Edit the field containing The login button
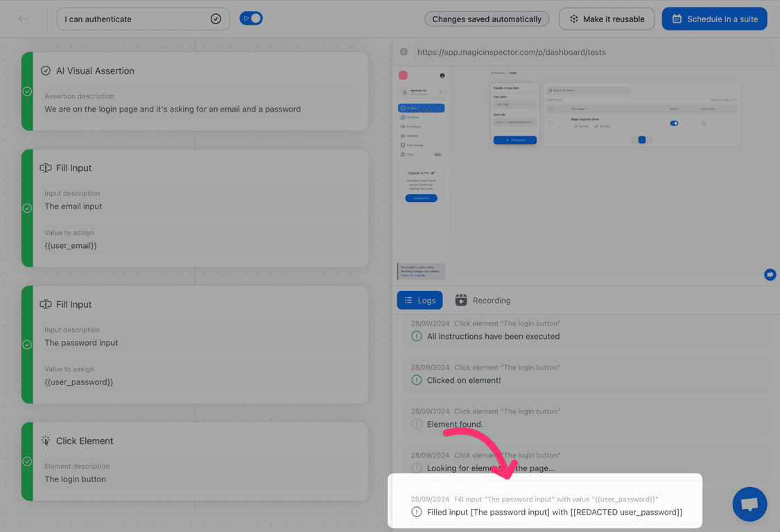 (200, 473)
